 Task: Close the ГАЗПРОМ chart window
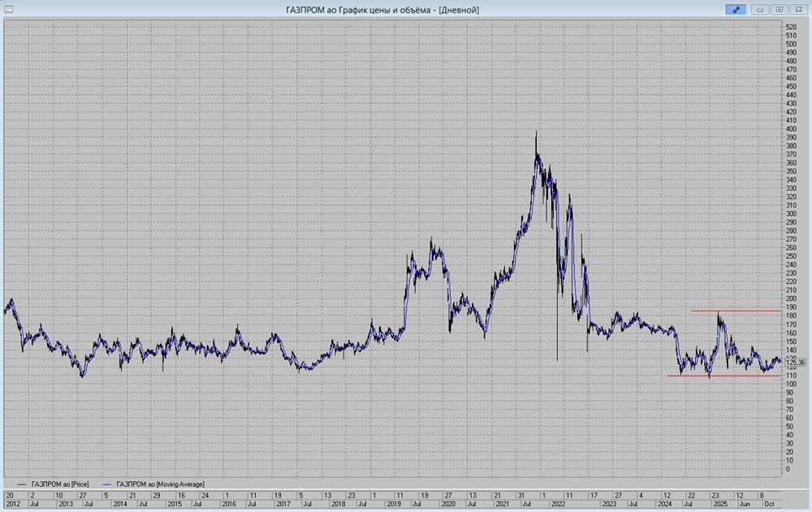pos(797,9)
